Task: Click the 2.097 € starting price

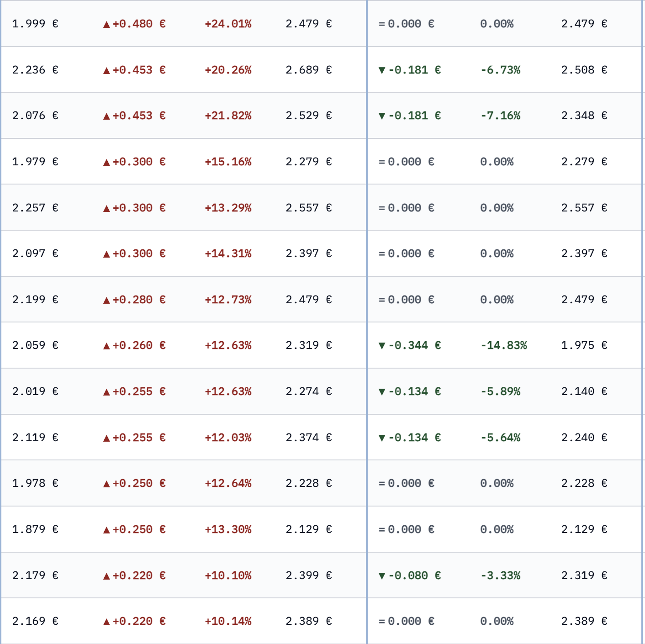Action: (x=35, y=253)
